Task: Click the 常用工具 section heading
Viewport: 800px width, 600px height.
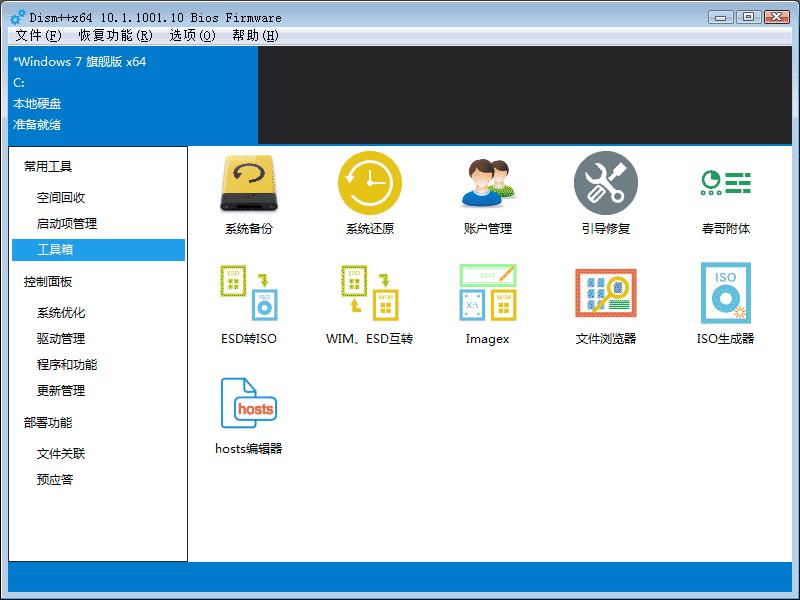Action: pos(48,166)
